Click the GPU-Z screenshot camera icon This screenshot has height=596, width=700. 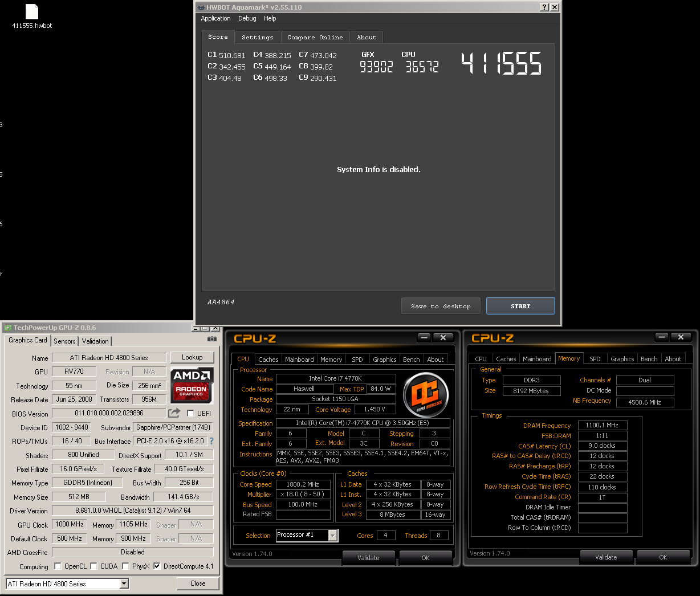(x=212, y=339)
